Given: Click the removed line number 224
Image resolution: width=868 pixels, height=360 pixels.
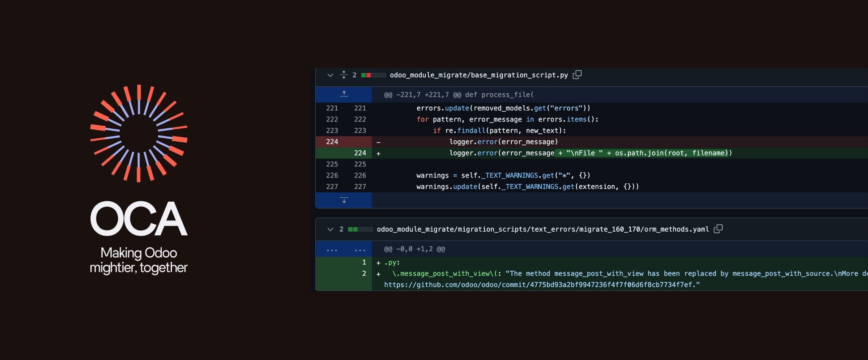Looking at the screenshot, I should 332,142.
